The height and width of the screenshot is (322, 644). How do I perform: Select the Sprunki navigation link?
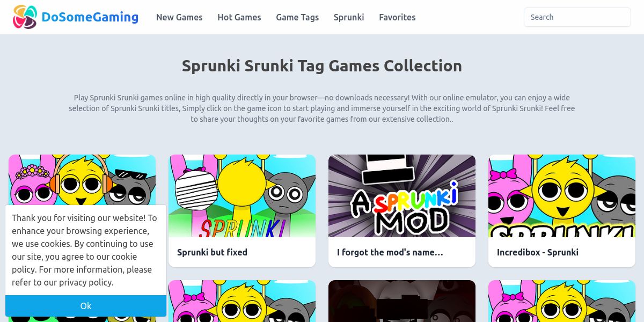(349, 17)
